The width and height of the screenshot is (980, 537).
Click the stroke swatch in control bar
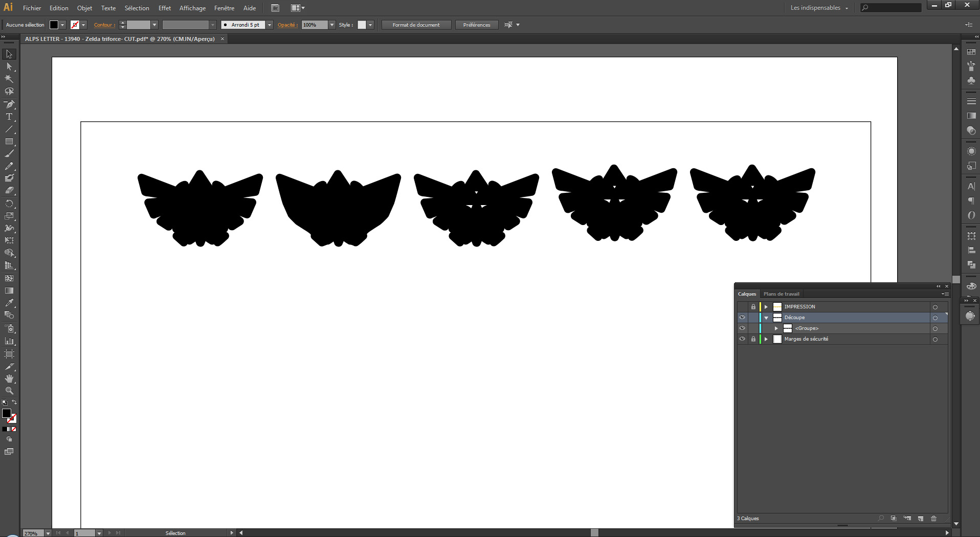click(75, 25)
